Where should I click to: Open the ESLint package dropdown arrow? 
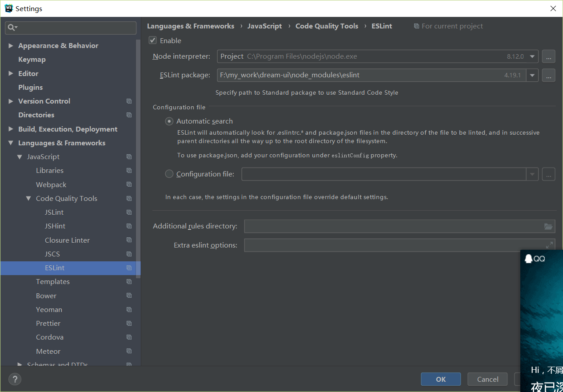click(532, 75)
